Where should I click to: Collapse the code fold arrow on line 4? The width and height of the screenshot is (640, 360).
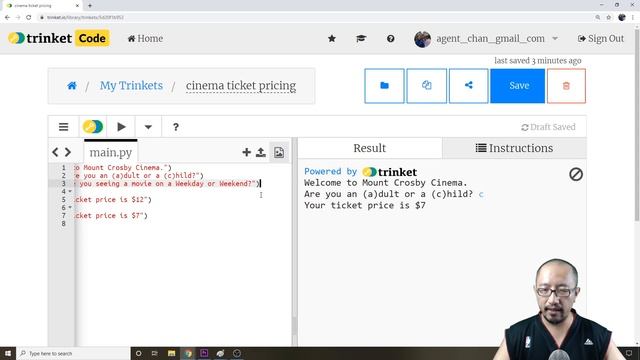(x=70, y=191)
